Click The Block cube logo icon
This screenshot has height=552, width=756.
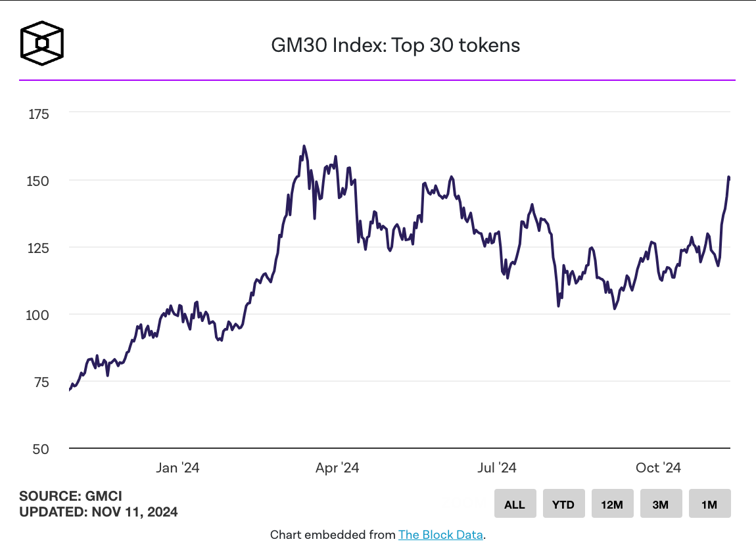[42, 43]
